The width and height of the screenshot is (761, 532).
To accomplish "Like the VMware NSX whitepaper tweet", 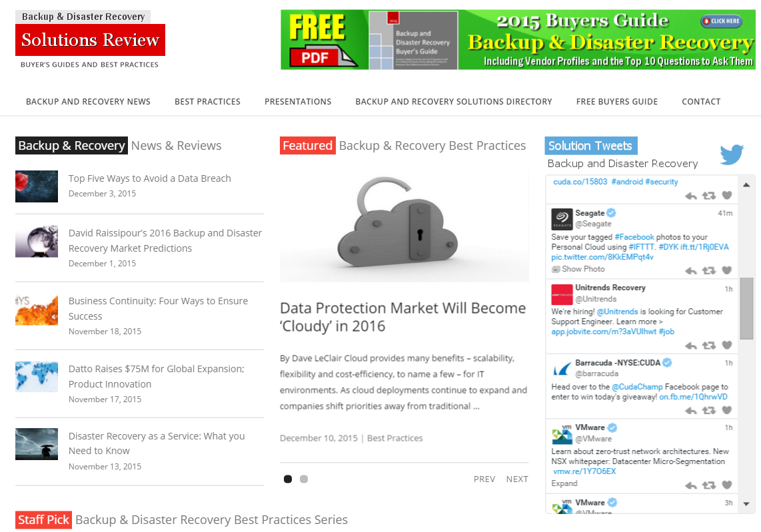I will [726, 485].
